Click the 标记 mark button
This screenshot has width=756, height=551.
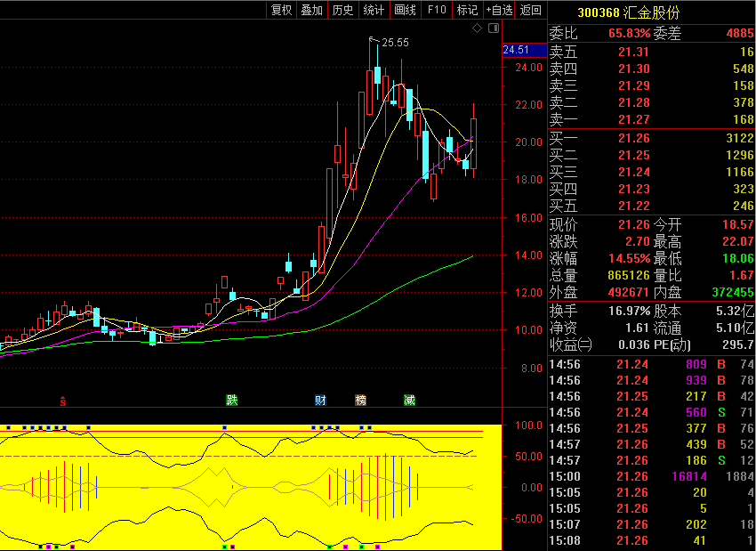coord(467,10)
